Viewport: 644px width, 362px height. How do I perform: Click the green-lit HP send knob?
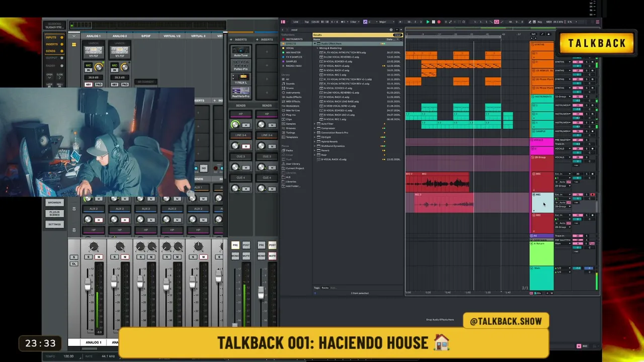coord(235,125)
